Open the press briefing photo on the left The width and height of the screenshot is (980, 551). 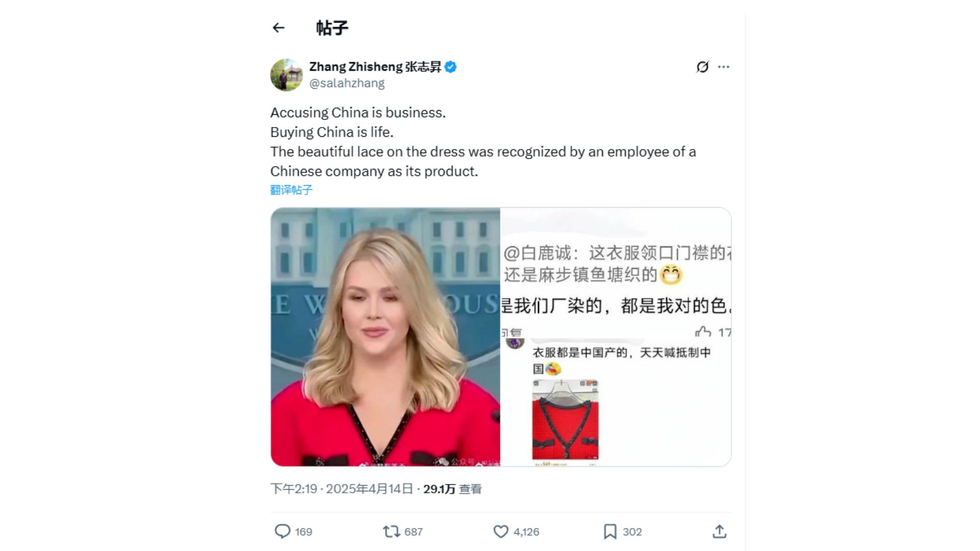point(385,337)
